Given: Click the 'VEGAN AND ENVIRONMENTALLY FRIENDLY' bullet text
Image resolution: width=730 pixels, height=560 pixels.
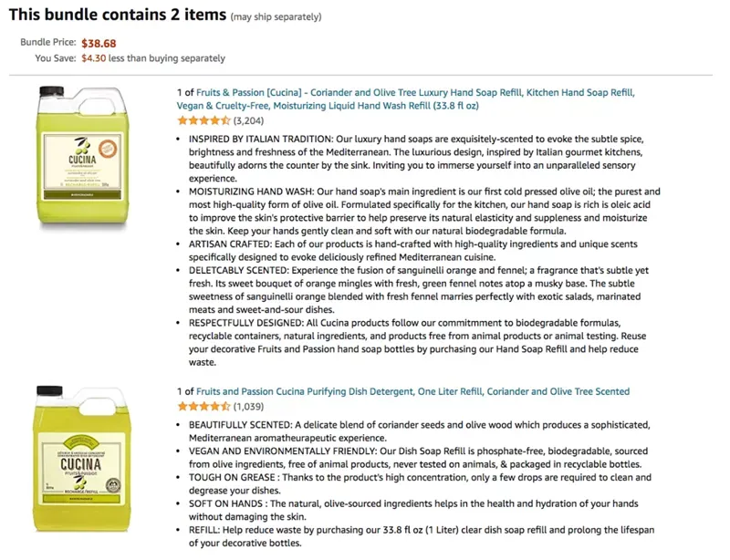Looking at the screenshot, I should [418, 458].
